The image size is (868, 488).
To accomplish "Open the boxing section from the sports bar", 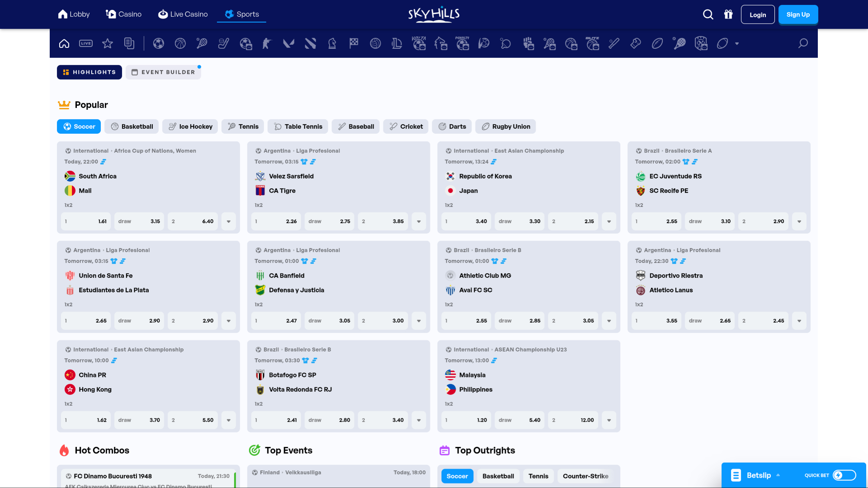I will pyautogui.click(x=635, y=43).
